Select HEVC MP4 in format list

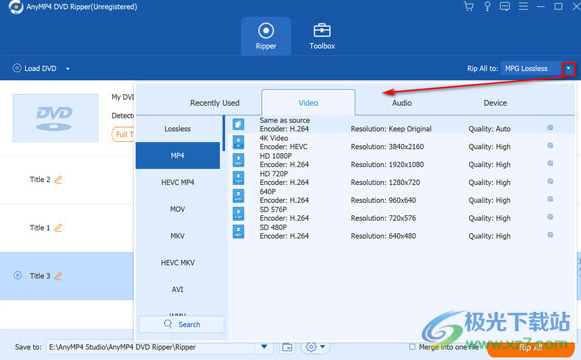[x=177, y=182]
